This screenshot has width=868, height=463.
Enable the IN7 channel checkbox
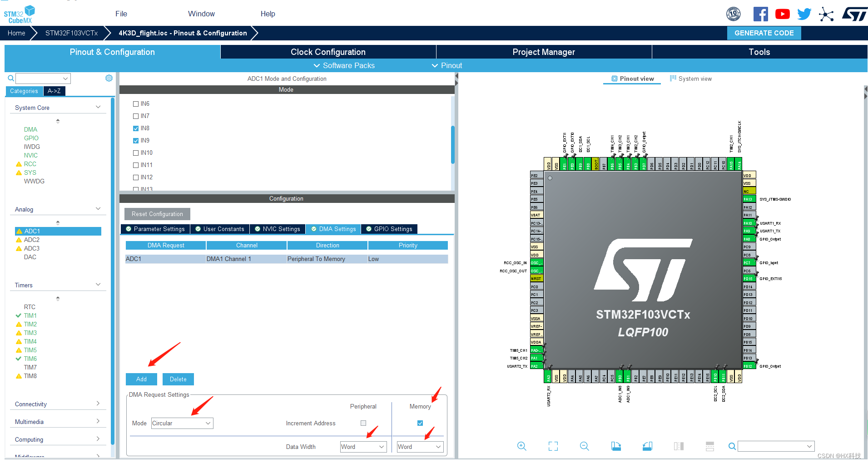[x=136, y=116]
